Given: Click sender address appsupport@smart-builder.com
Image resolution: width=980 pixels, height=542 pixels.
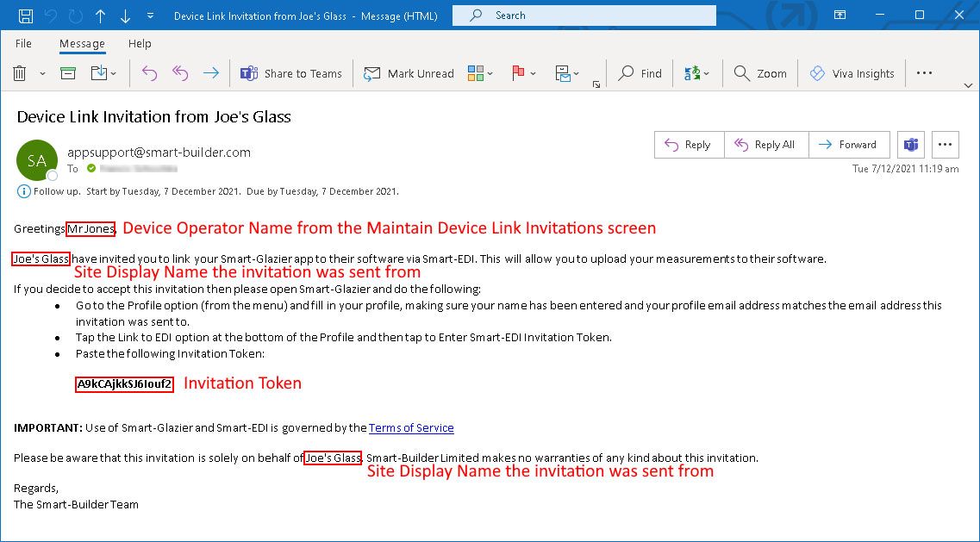Looking at the screenshot, I should click(x=159, y=152).
